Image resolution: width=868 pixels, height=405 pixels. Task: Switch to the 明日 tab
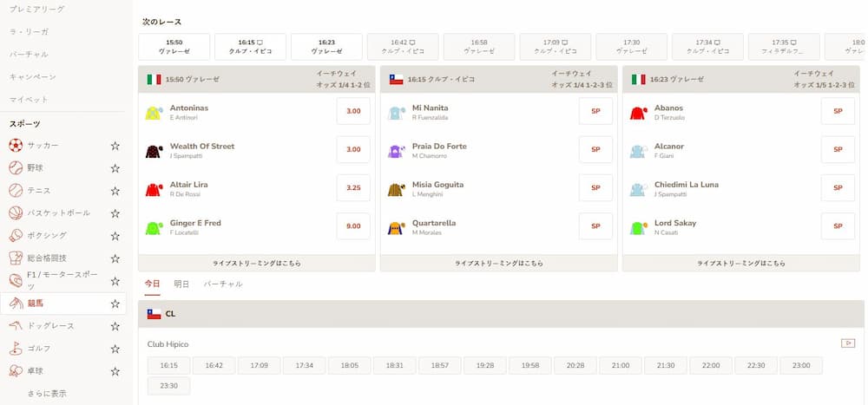pyautogui.click(x=181, y=284)
